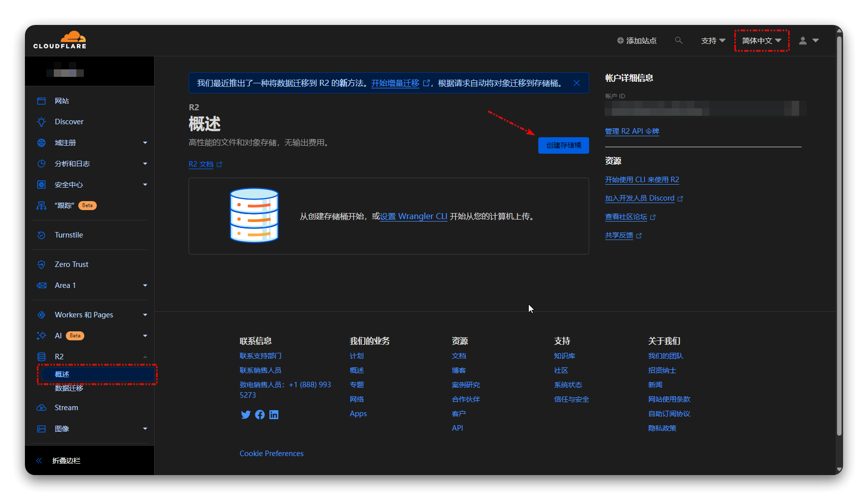Click the 图像 picture icon
Viewport: 868px width, 500px height.
pyautogui.click(x=41, y=429)
